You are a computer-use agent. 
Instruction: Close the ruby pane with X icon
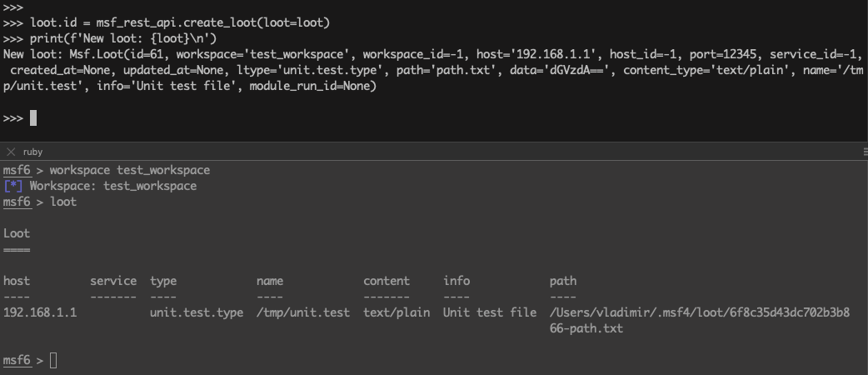[x=11, y=152]
